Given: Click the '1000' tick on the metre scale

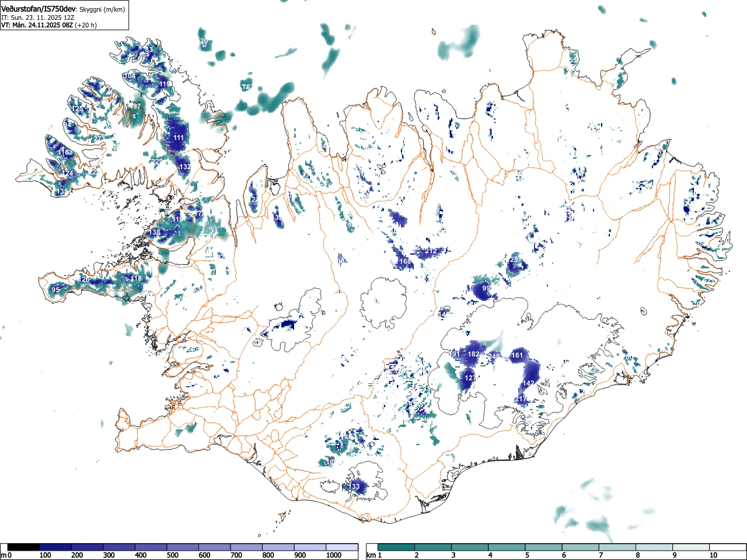Looking at the screenshot, I should pyautogui.click(x=334, y=555).
